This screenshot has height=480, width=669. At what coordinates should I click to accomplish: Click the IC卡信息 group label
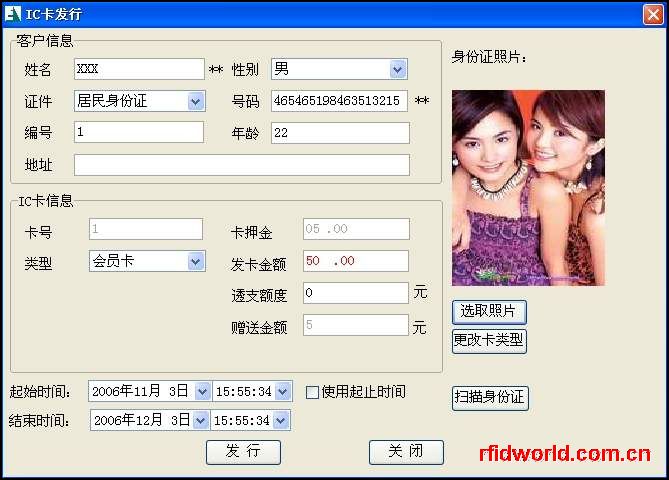[x=46, y=201]
